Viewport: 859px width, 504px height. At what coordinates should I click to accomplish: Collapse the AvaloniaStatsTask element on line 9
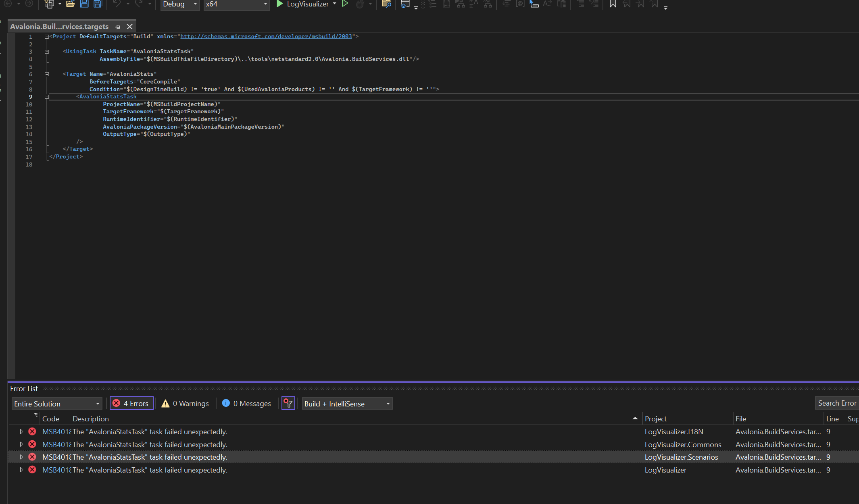click(47, 96)
